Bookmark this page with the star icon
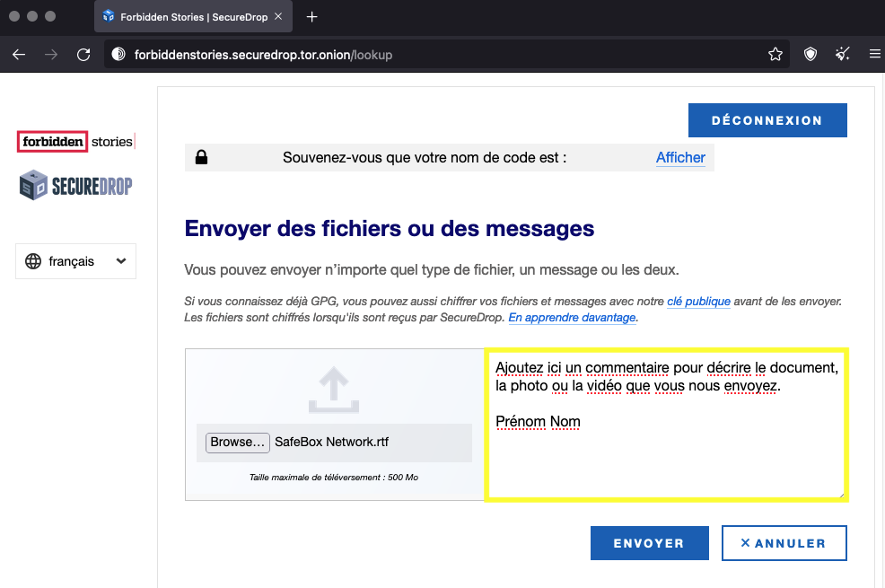Image resolution: width=885 pixels, height=588 pixels. coord(775,55)
